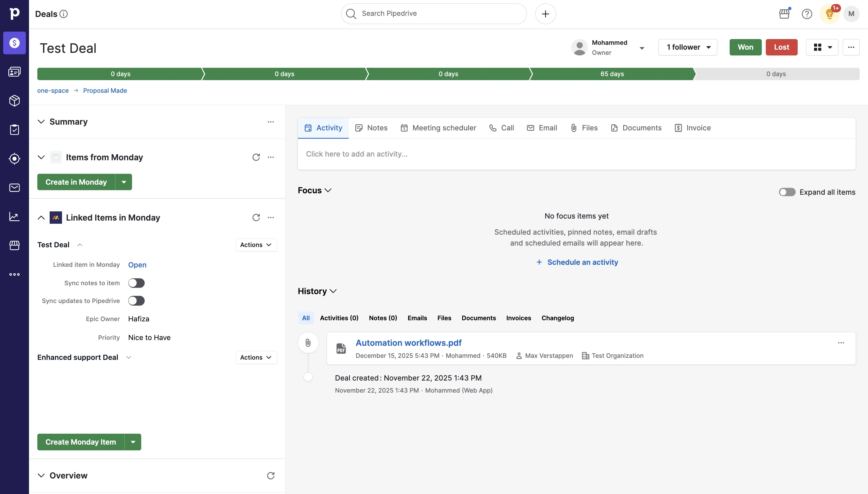Image resolution: width=868 pixels, height=494 pixels.
Task: Switch to Meeting scheduler tab
Action: tap(438, 128)
